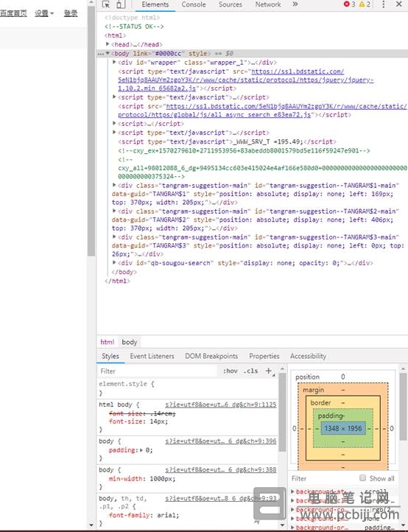
Task: Switch to the Elements tab
Action: click(x=155, y=4)
